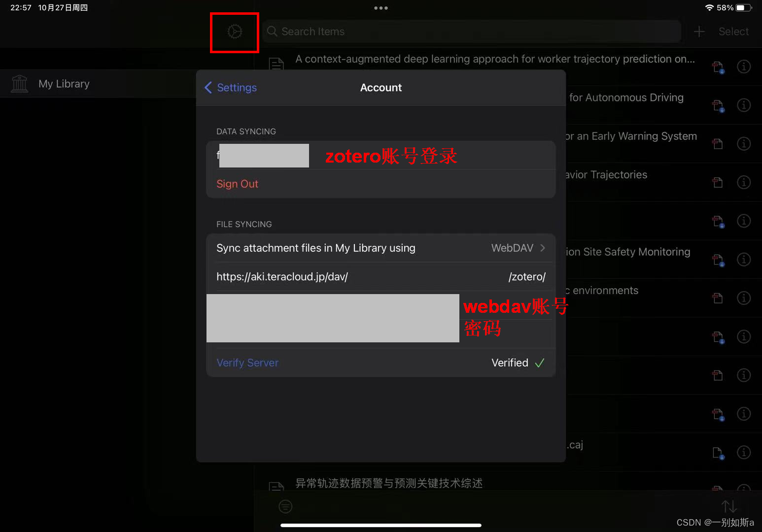This screenshot has width=762, height=532.
Task: Tap the 22:57 clock in status bar
Action: point(21,8)
